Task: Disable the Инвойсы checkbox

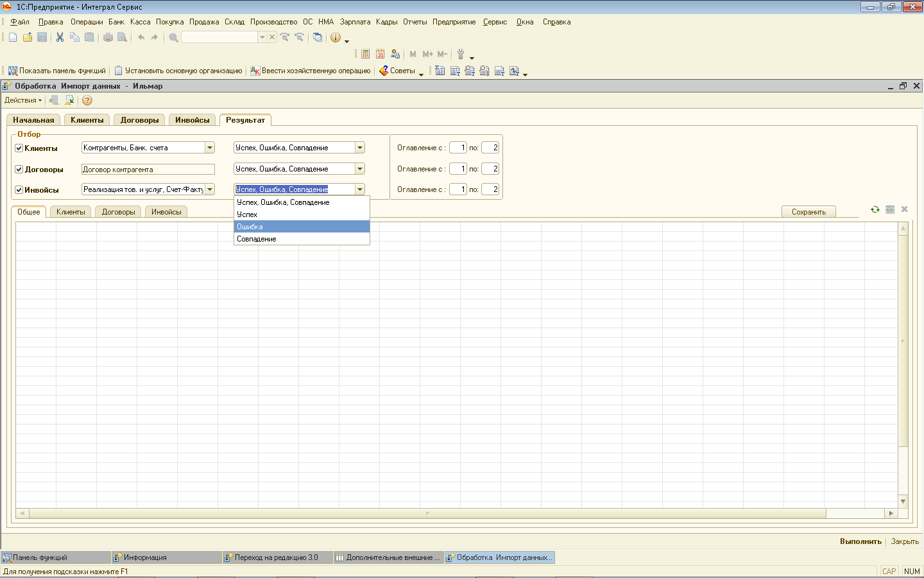Action: [x=19, y=190]
